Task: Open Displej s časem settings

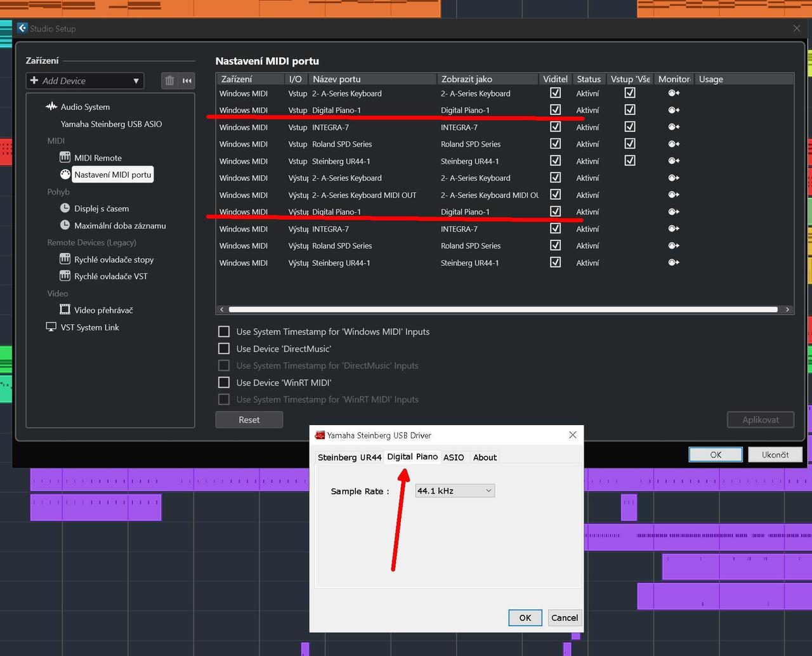Action: (101, 209)
